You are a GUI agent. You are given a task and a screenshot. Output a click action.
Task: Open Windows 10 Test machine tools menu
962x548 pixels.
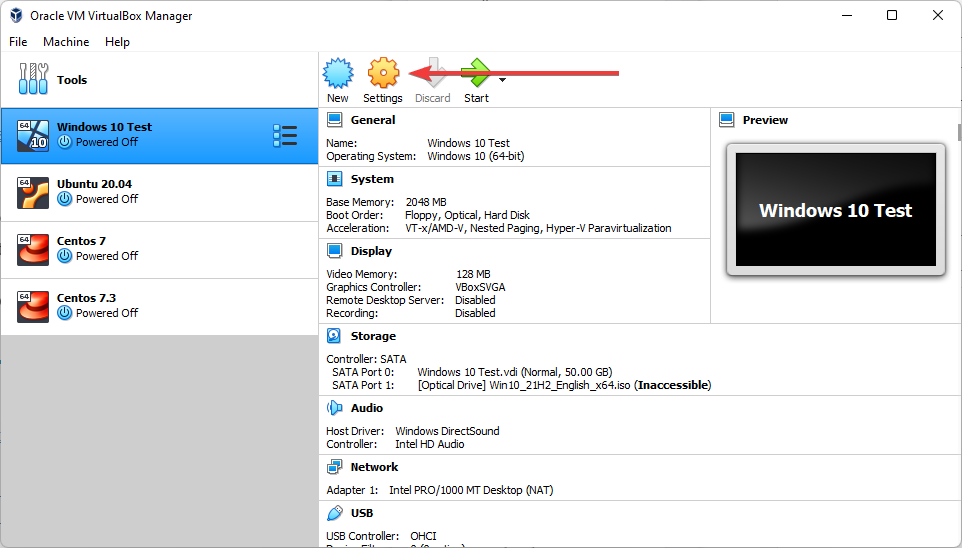point(285,136)
